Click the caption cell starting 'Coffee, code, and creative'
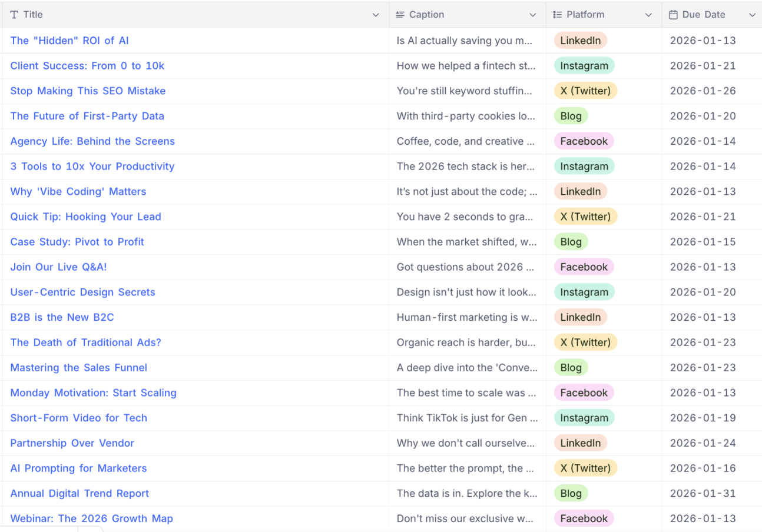 pos(466,141)
